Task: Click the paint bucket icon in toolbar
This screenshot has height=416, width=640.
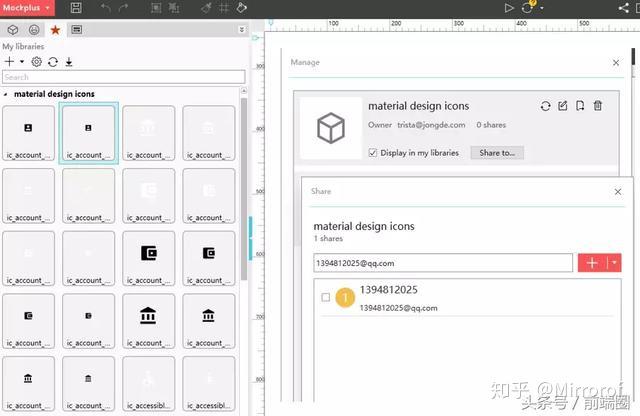Action: 242,8
